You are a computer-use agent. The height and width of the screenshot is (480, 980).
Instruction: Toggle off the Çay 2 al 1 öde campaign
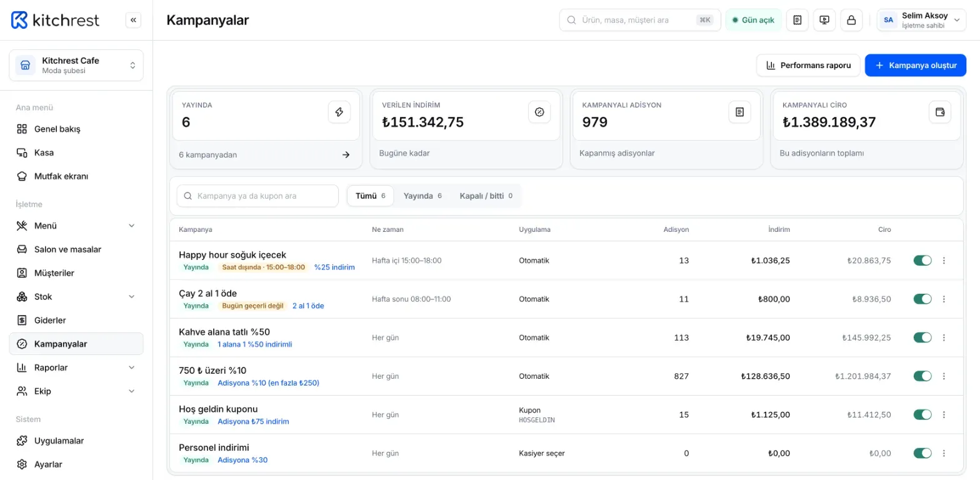pyautogui.click(x=922, y=299)
